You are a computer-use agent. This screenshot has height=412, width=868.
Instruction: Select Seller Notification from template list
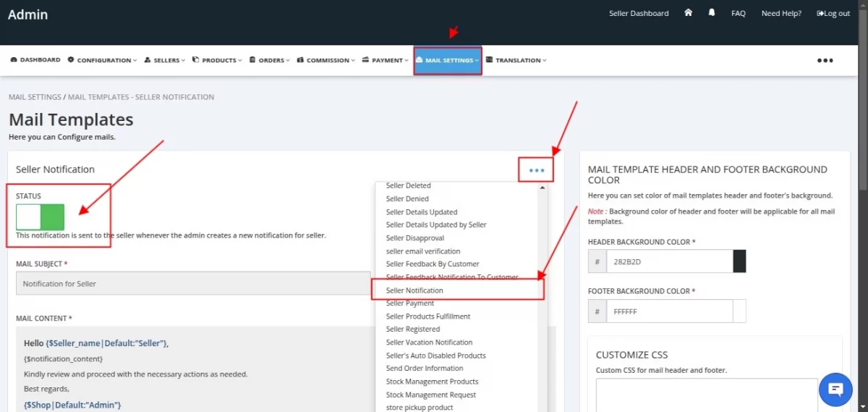pos(414,290)
